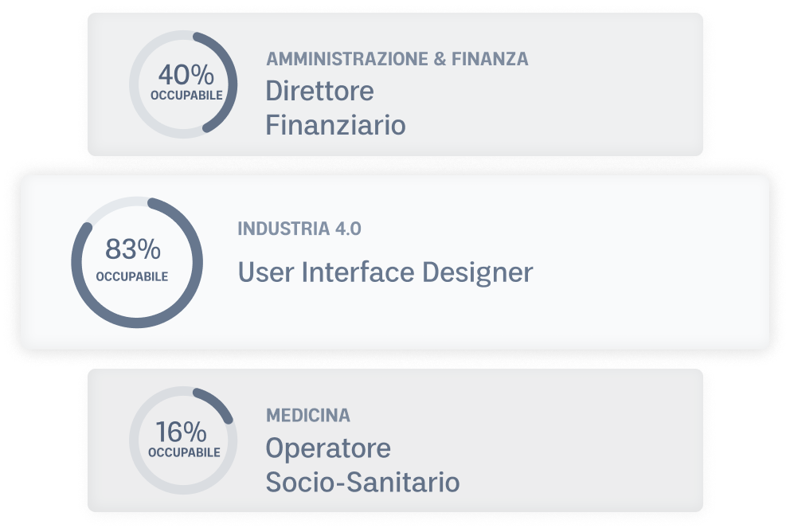Select the User Interface Designer card
790x532 pixels.
pos(395,263)
